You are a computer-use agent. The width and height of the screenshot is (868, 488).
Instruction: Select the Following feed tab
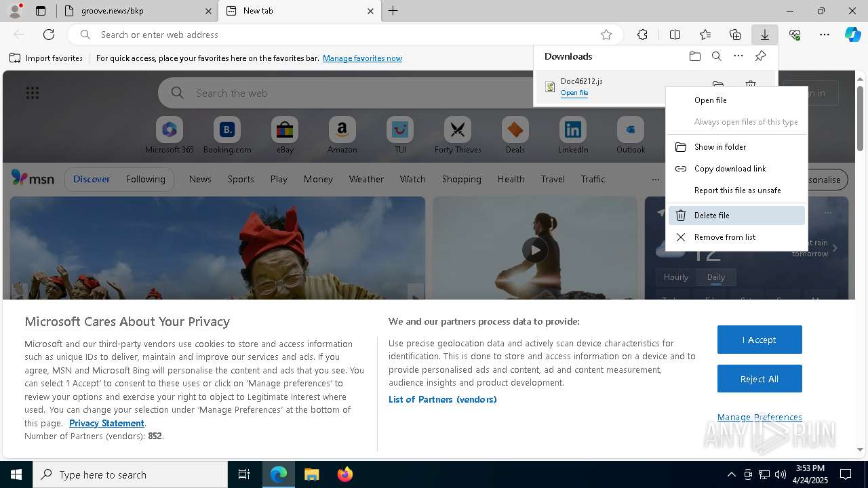pyautogui.click(x=145, y=179)
